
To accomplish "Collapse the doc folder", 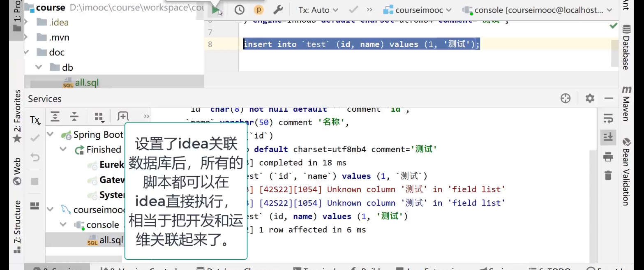I will point(26,52).
